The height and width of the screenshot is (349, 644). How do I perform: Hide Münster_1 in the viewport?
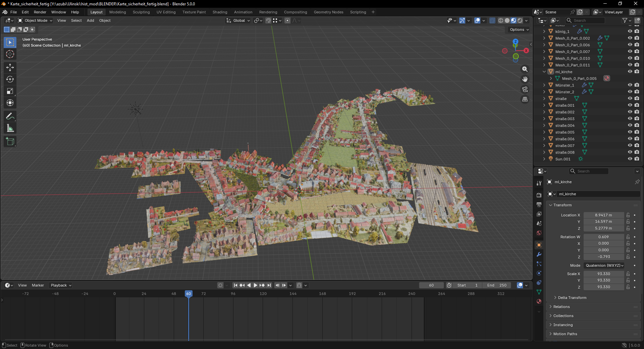[630, 85]
